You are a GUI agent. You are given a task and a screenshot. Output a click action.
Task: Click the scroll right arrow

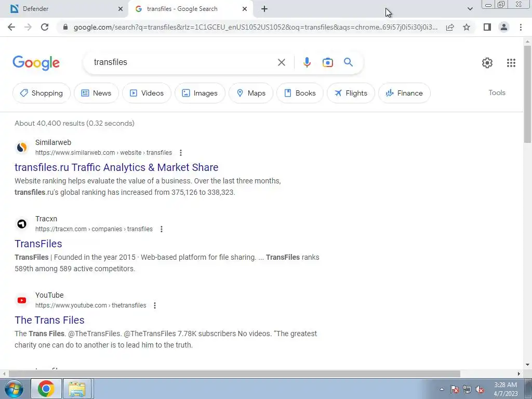pos(519,374)
